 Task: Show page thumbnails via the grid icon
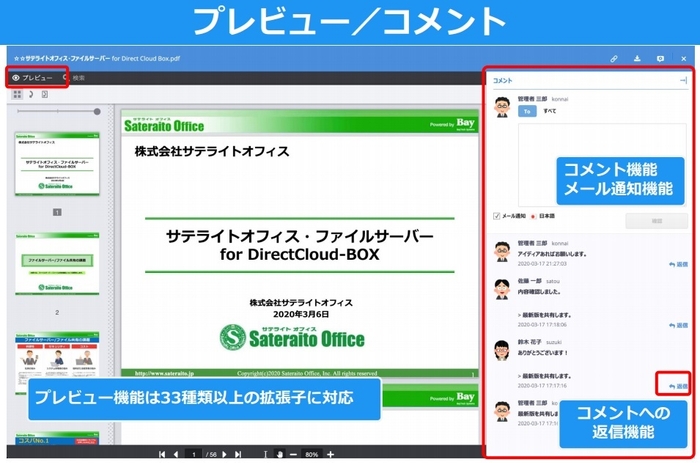coord(17,94)
